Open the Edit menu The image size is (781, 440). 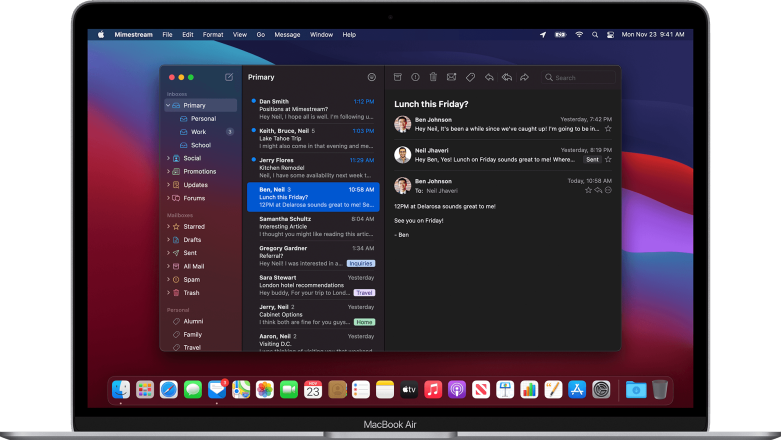[188, 35]
